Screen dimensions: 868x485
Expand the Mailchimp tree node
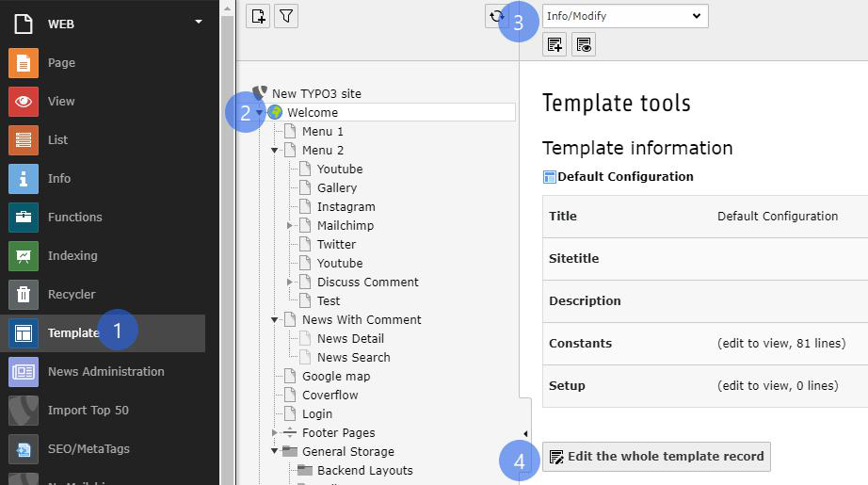[x=290, y=226]
